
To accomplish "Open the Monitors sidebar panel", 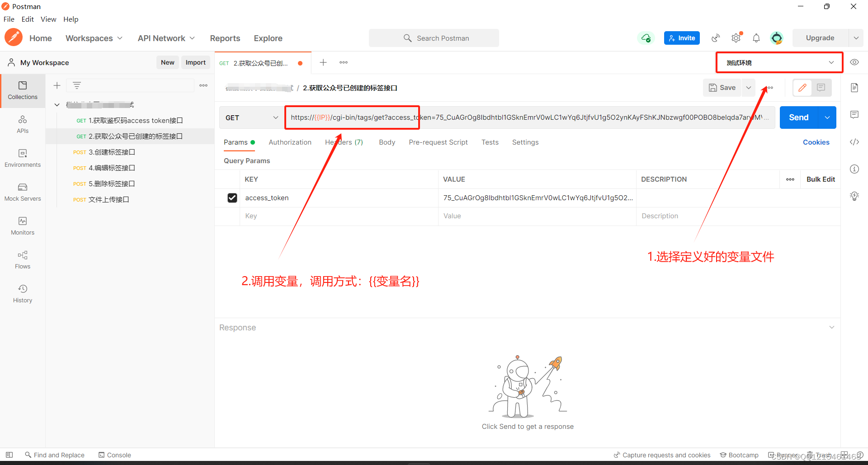I will 23,226.
